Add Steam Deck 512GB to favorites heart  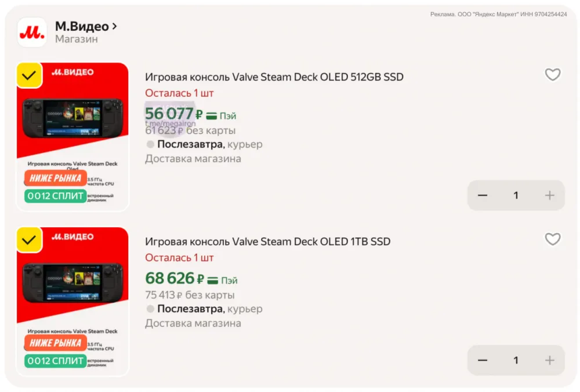pyautogui.click(x=553, y=75)
